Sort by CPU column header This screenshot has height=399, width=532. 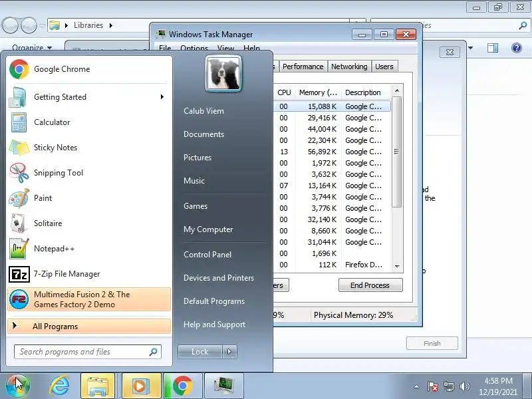[x=284, y=92]
